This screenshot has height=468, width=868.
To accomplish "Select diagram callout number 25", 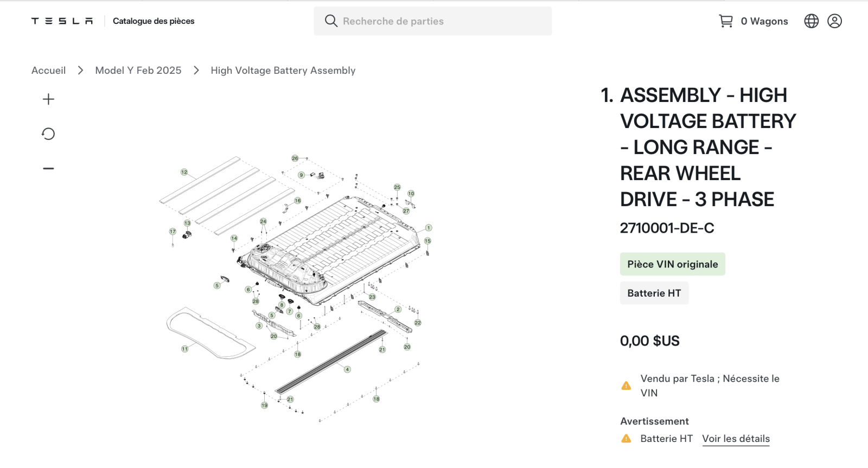I will point(397,187).
